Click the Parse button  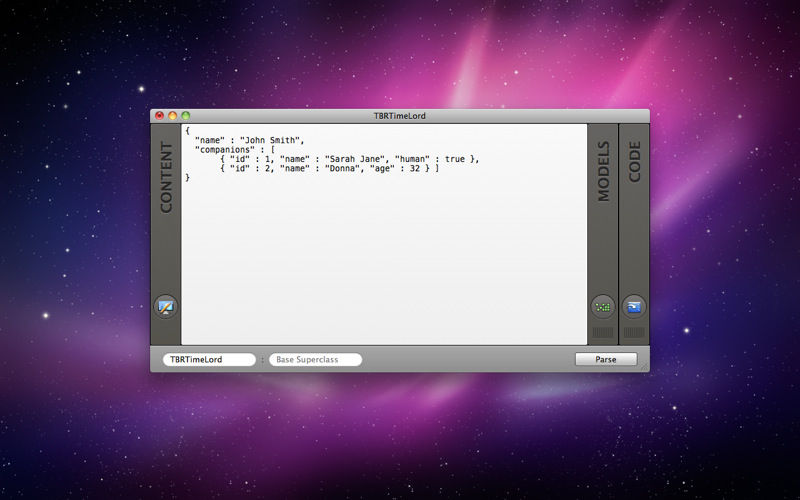[x=606, y=359]
